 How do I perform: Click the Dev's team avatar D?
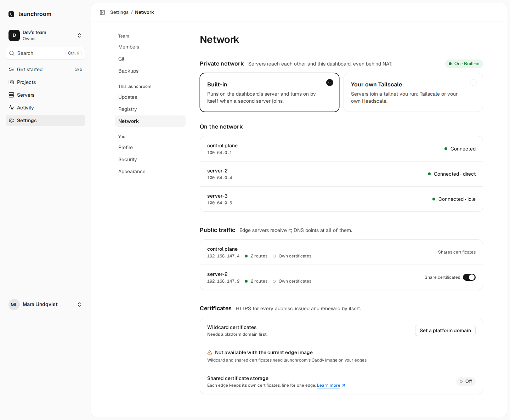[x=14, y=35]
